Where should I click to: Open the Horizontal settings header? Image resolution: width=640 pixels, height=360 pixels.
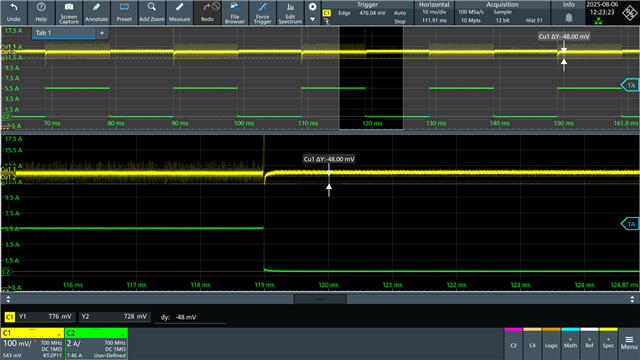click(x=434, y=4)
